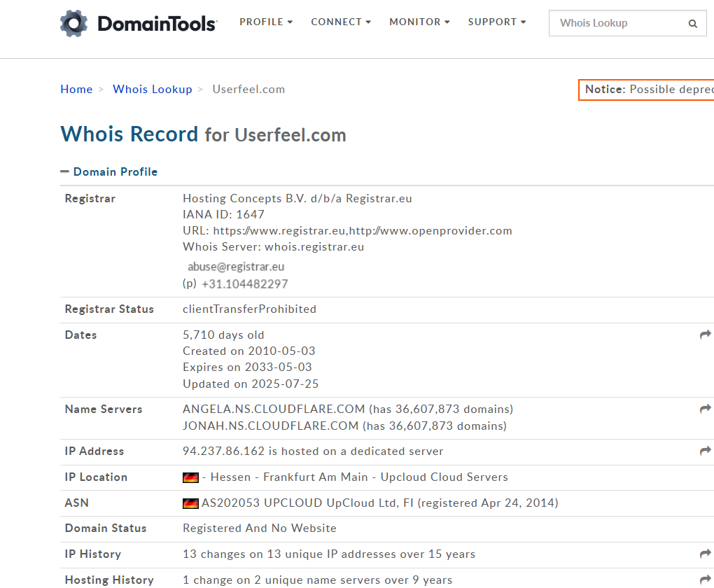The image size is (714, 588).
Task: Click Whois Server: whois.registrar.eu text
Action: pyautogui.click(x=273, y=247)
